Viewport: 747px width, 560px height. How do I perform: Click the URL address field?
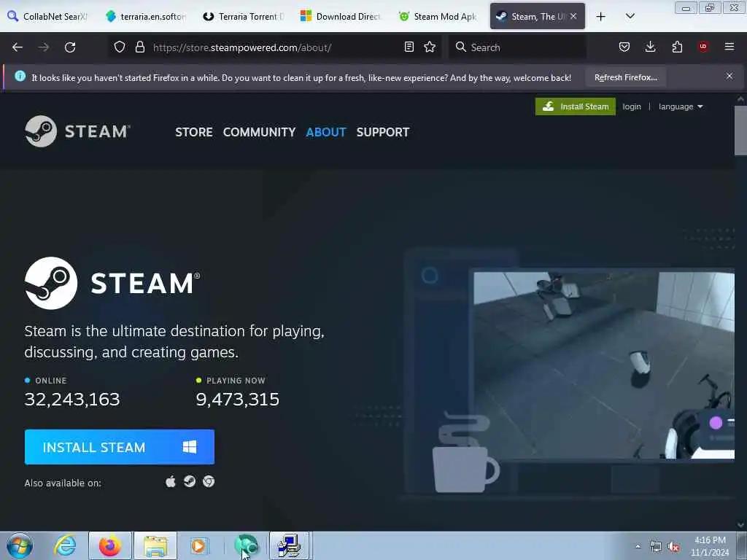coord(274,47)
